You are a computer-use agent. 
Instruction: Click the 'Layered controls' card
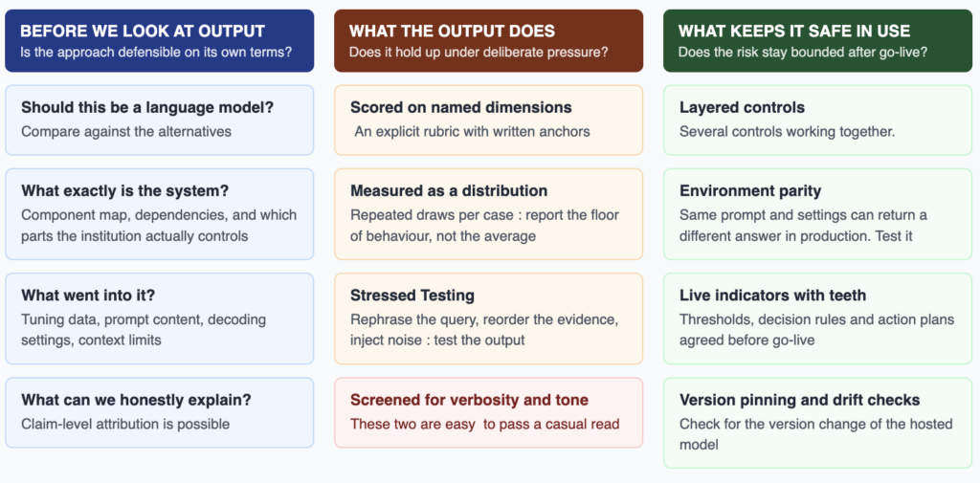click(817, 120)
